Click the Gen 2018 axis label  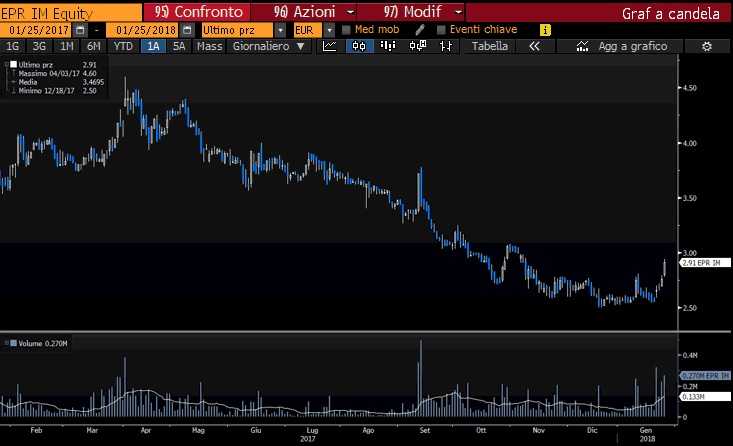[647, 434]
